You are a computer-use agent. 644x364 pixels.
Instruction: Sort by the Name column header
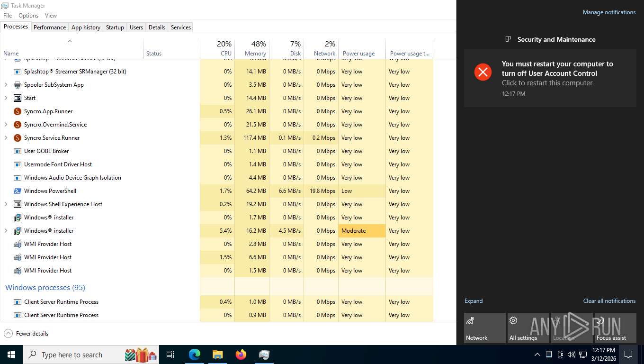click(x=72, y=48)
